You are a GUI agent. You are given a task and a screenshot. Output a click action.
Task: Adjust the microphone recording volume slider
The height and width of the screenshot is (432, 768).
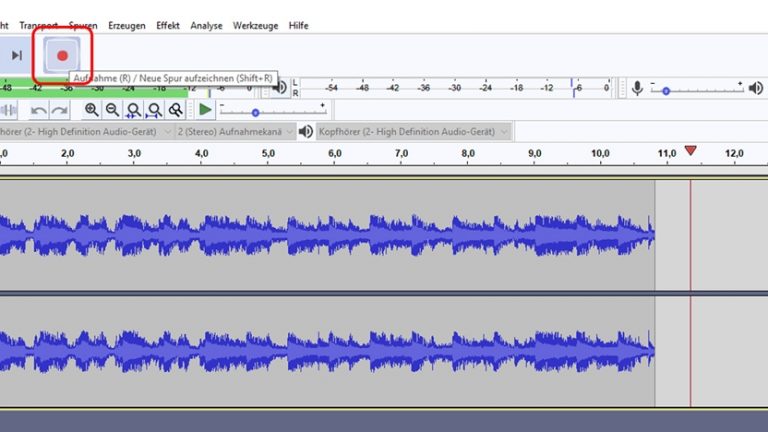pyautogui.click(x=697, y=89)
